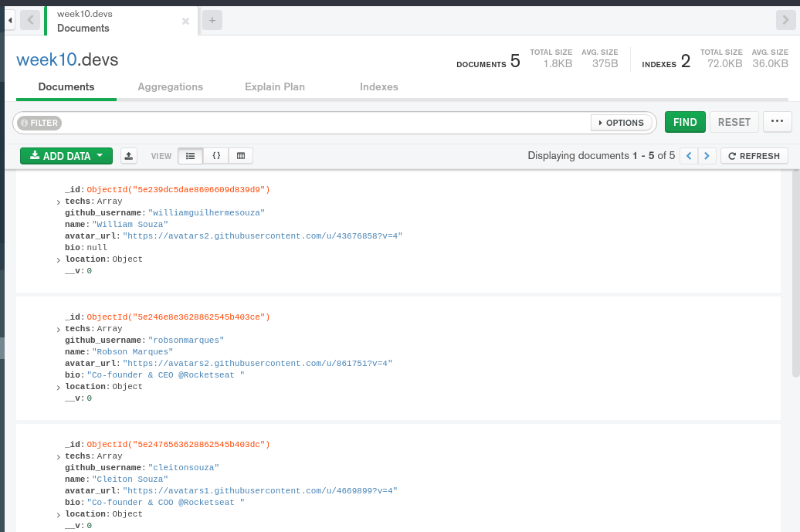Collapse the sidebar with the left triangle
This screenshot has width=800, height=532.
[x=10, y=20]
